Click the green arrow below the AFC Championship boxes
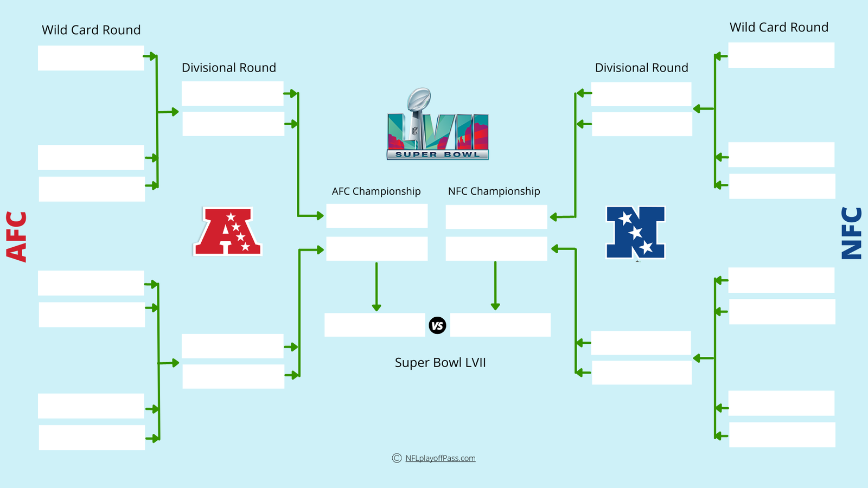This screenshot has height=488, width=868. tap(376, 287)
